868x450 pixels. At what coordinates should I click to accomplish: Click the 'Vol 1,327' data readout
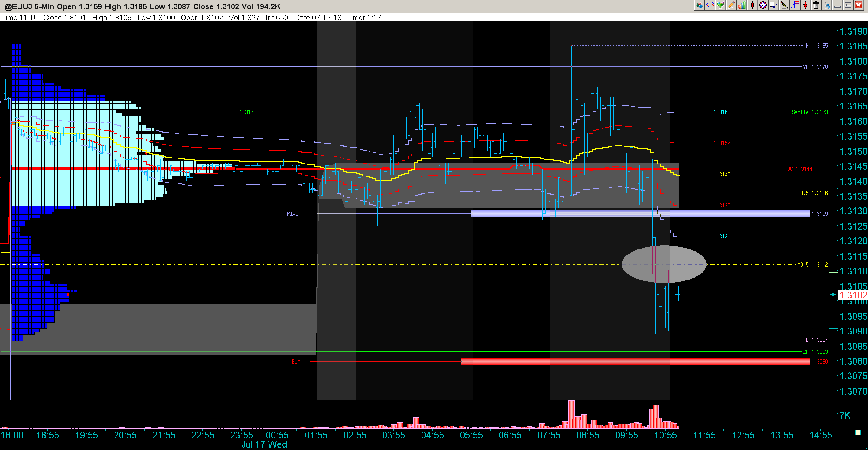(244, 18)
